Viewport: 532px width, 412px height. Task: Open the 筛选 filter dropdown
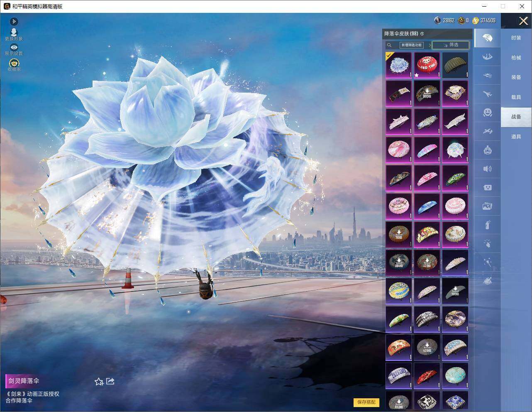[x=451, y=45]
